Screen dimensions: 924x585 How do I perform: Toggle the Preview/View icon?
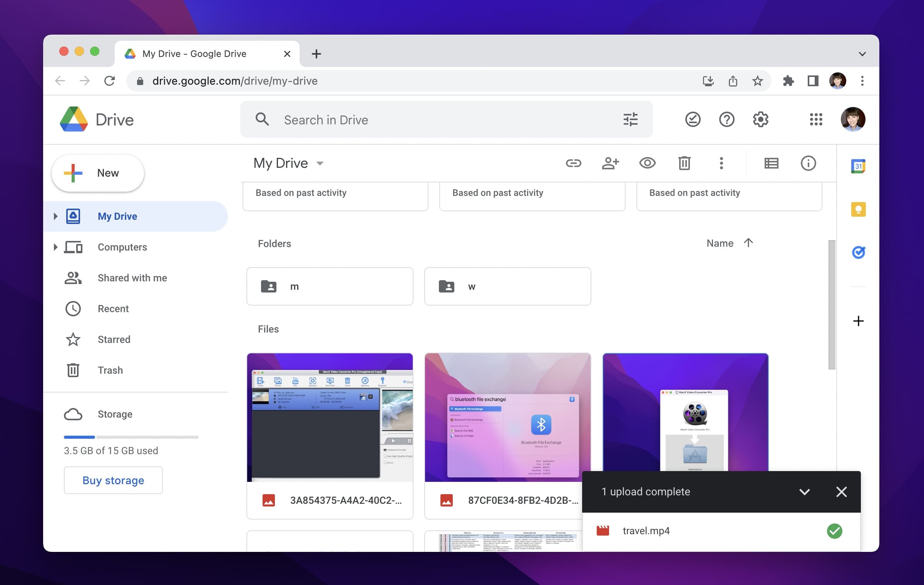pyautogui.click(x=647, y=162)
